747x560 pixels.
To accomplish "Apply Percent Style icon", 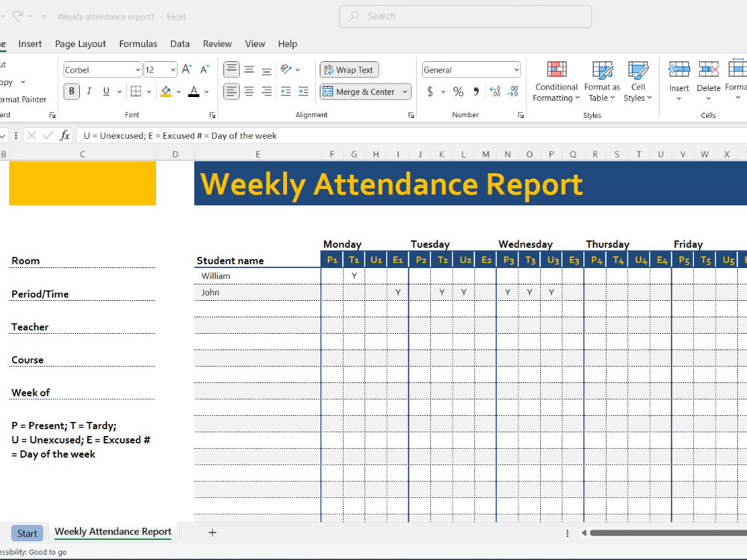I will pos(459,91).
